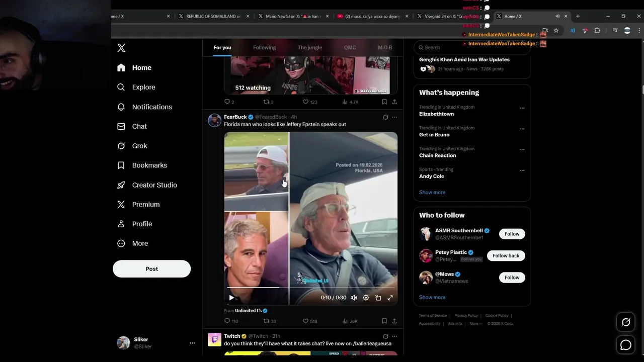Switch to the QMC tab
The width and height of the screenshot is (644, 362).
(350, 48)
